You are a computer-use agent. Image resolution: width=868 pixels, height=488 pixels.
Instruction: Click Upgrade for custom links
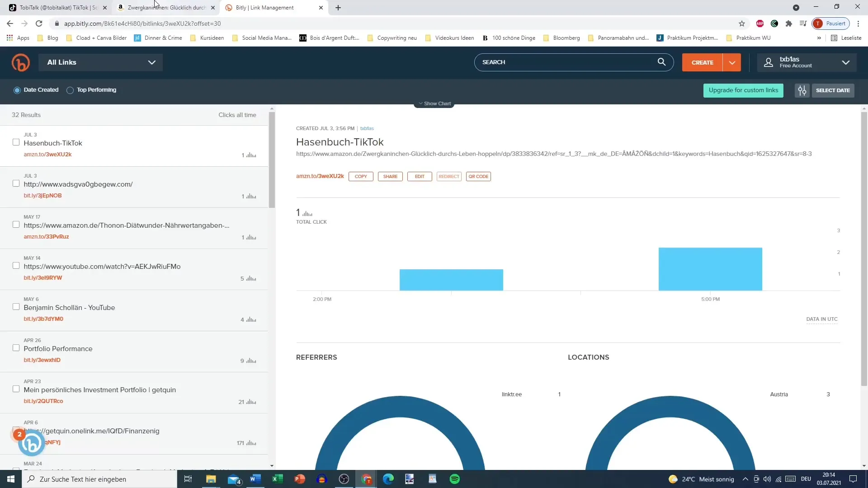coord(743,90)
